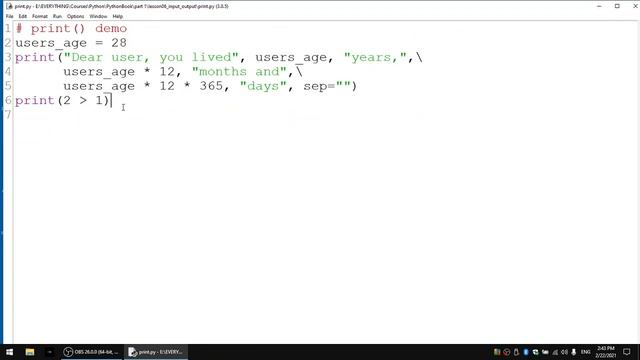The width and height of the screenshot is (640, 360).
Task: Minimize the IDLE editor window
Action: coord(599,6)
